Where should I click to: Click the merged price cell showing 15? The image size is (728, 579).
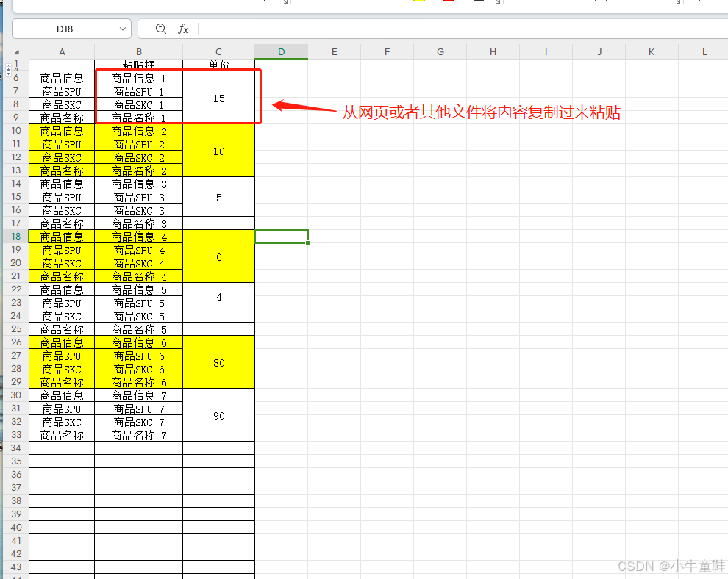tap(218, 98)
